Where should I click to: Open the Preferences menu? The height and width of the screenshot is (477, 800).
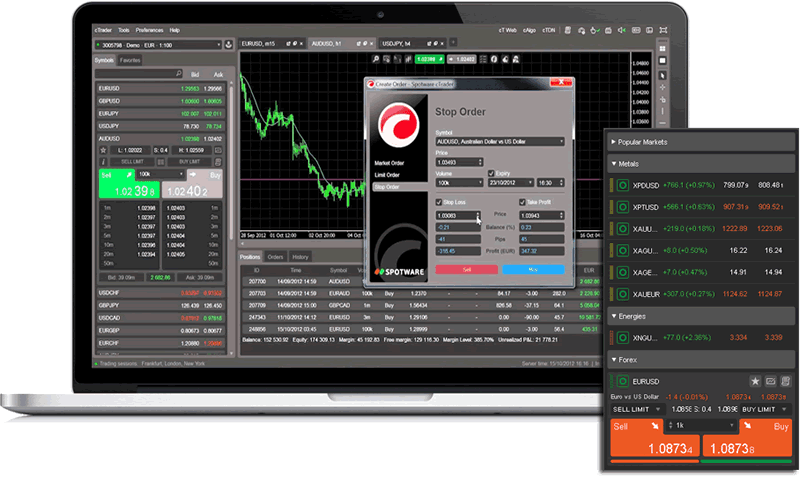[x=149, y=30]
